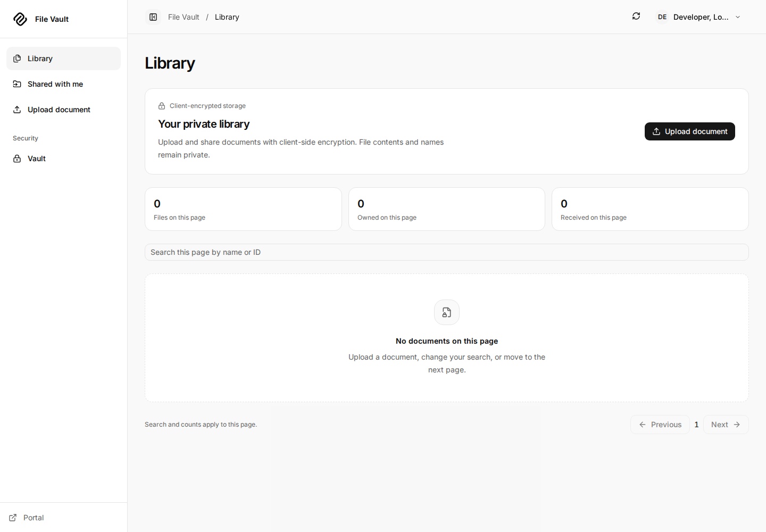Open Library in the sidebar
Viewport: 766px width, 532px height.
(64, 59)
